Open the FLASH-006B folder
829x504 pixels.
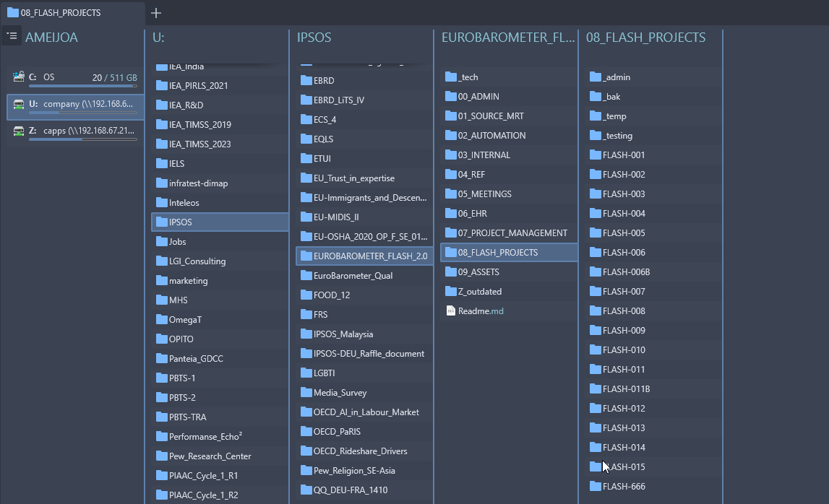pos(653,272)
